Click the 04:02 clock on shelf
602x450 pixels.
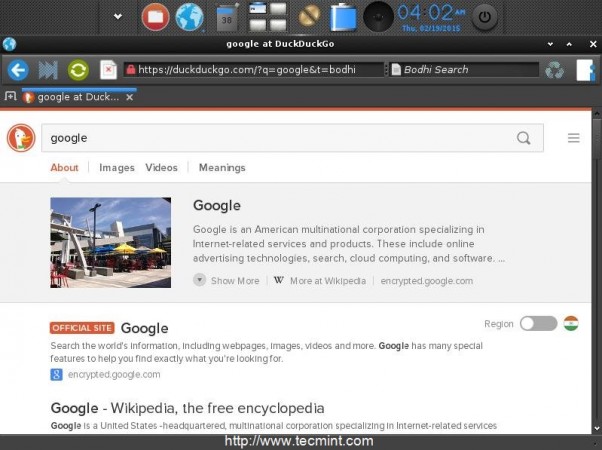pos(431,17)
